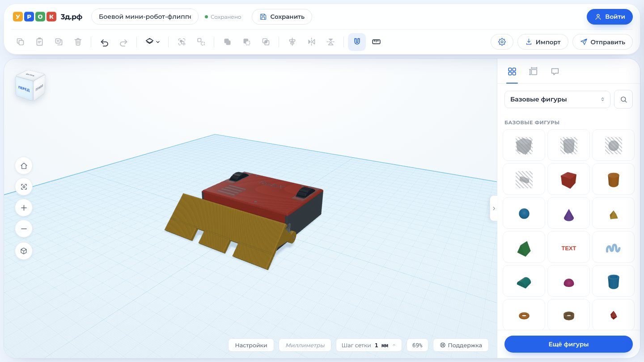
Task: Click the duplicate icon in toolbar
Action: point(59,42)
